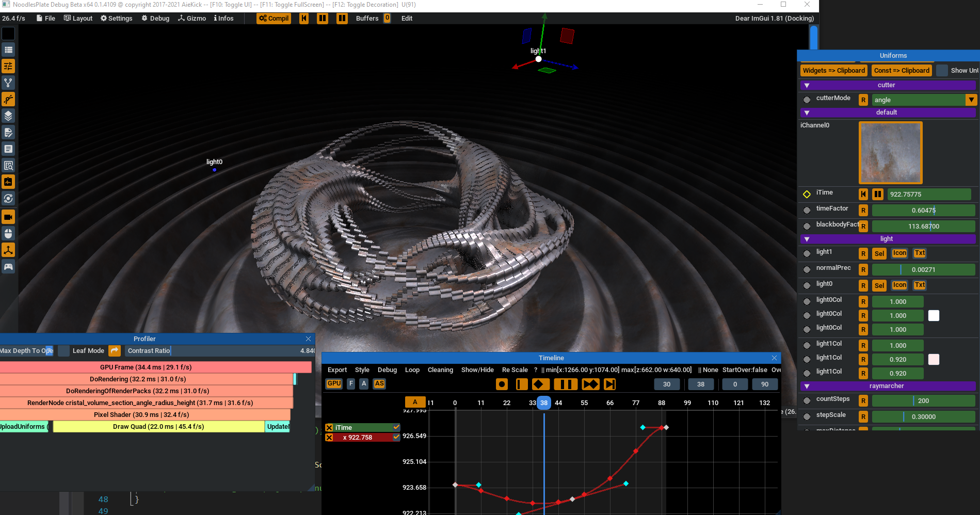Click the iTime keyframe diamond indicator
This screenshot has width=980, height=515.
point(807,195)
